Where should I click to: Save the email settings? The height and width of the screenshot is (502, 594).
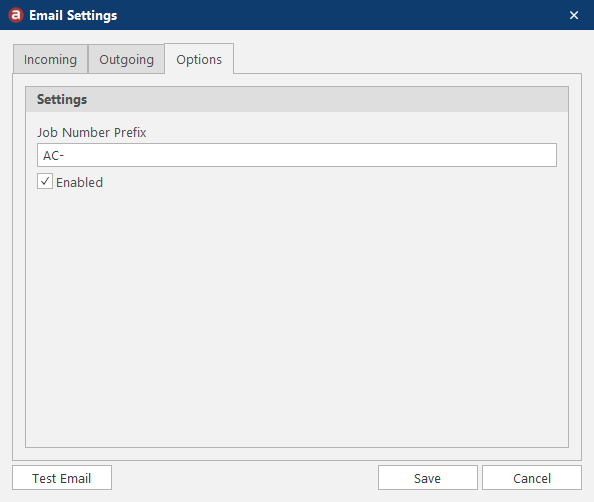click(x=427, y=478)
